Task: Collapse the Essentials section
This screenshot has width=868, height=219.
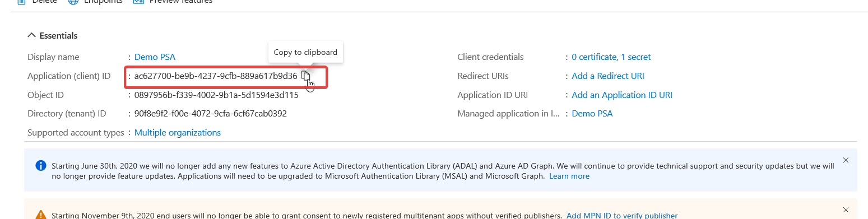Action: 53,35
